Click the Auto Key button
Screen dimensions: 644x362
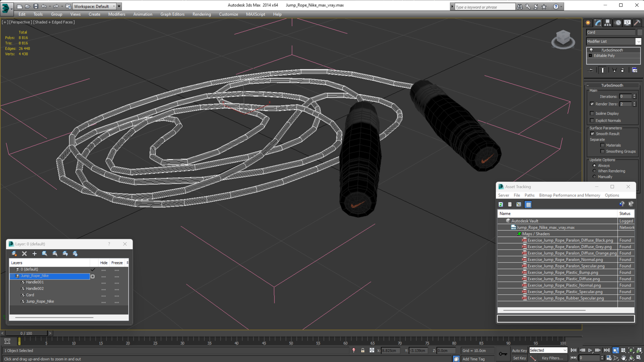pos(519,350)
